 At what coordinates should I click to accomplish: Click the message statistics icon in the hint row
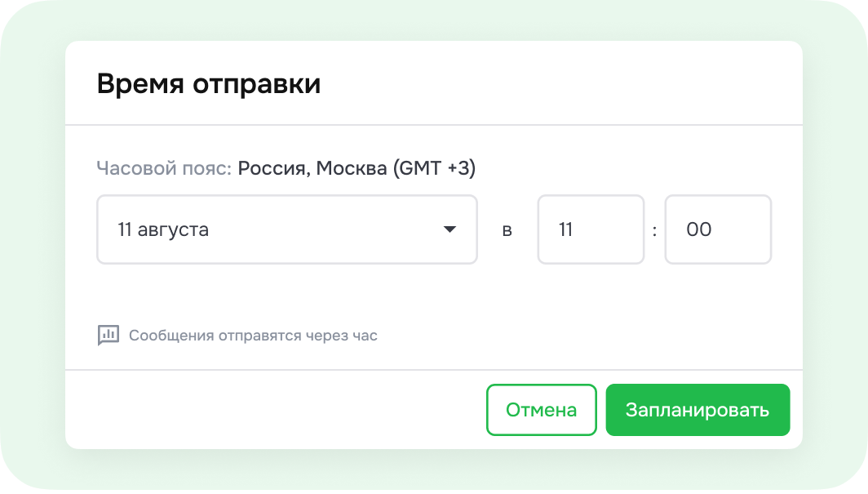click(108, 335)
